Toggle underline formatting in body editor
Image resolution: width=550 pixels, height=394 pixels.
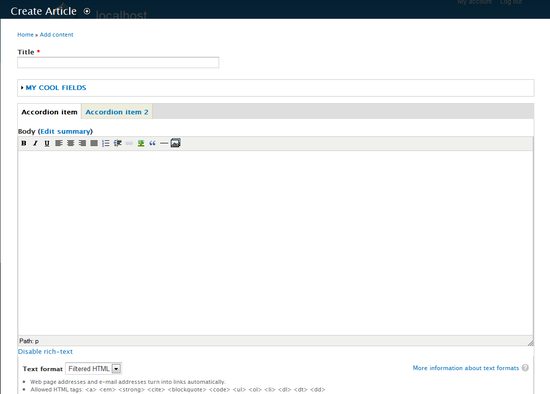click(47, 143)
